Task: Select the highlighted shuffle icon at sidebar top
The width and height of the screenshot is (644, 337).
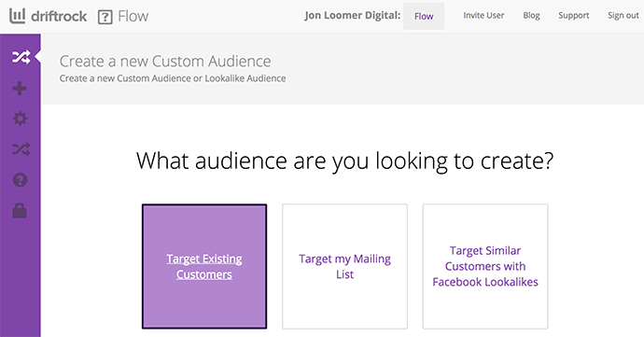Action: (21, 57)
